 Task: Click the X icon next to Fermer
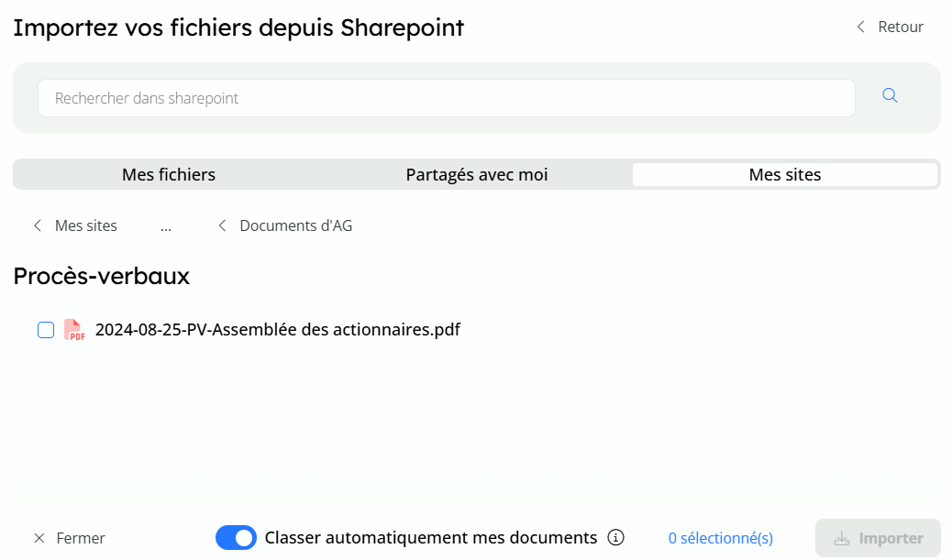click(x=39, y=538)
